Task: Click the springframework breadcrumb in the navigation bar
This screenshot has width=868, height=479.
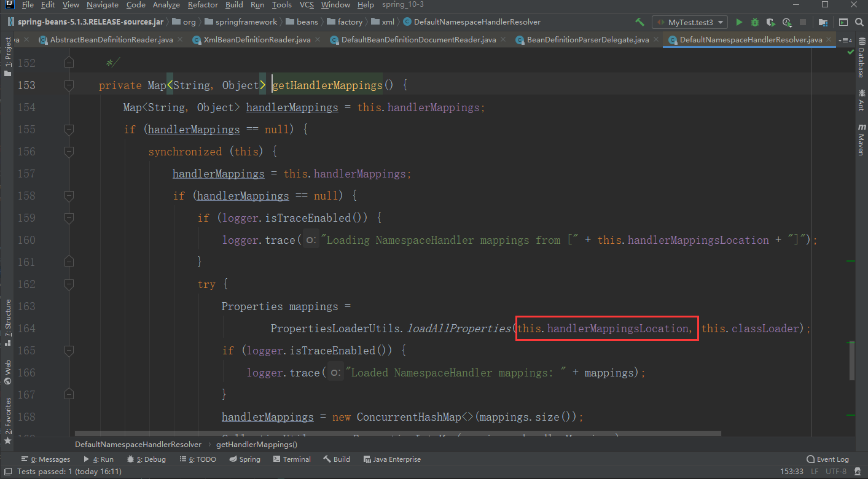Action: tap(241, 22)
